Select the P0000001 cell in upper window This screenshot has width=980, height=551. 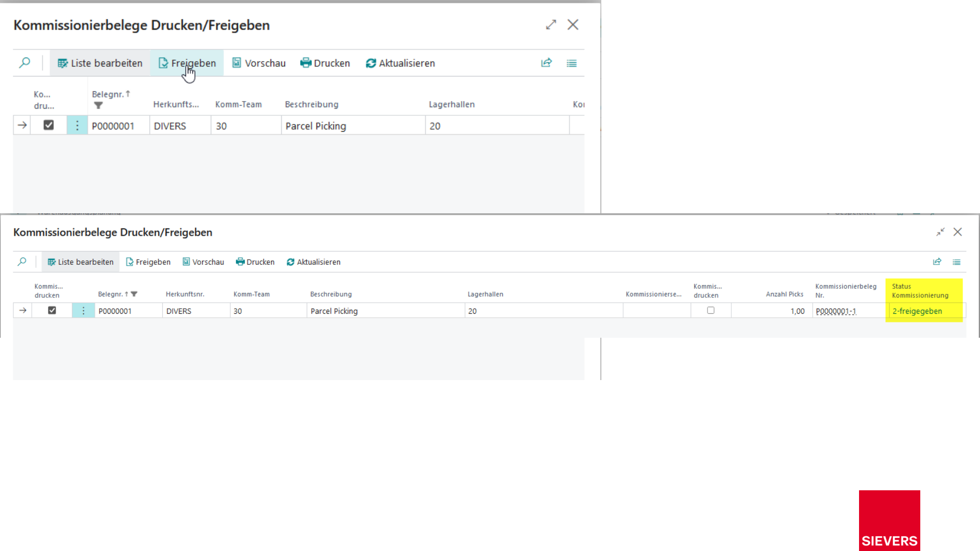click(x=118, y=126)
